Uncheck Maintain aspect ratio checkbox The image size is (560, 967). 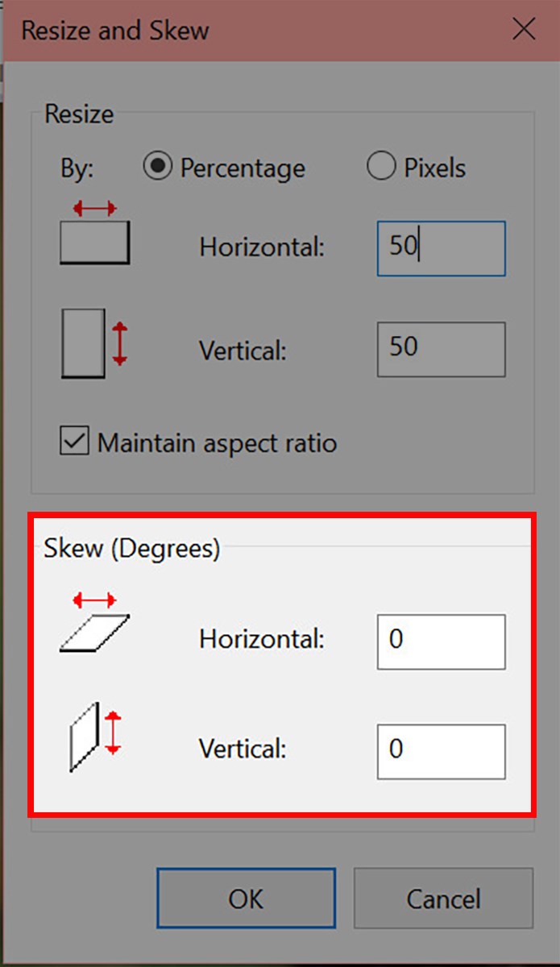[75, 442]
